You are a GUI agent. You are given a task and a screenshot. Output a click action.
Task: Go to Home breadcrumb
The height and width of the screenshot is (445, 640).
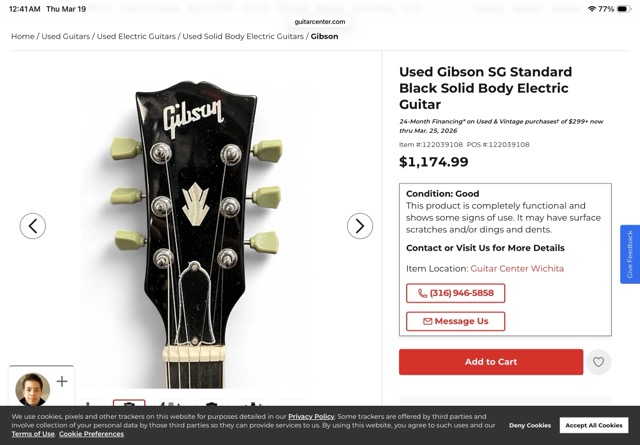(23, 37)
